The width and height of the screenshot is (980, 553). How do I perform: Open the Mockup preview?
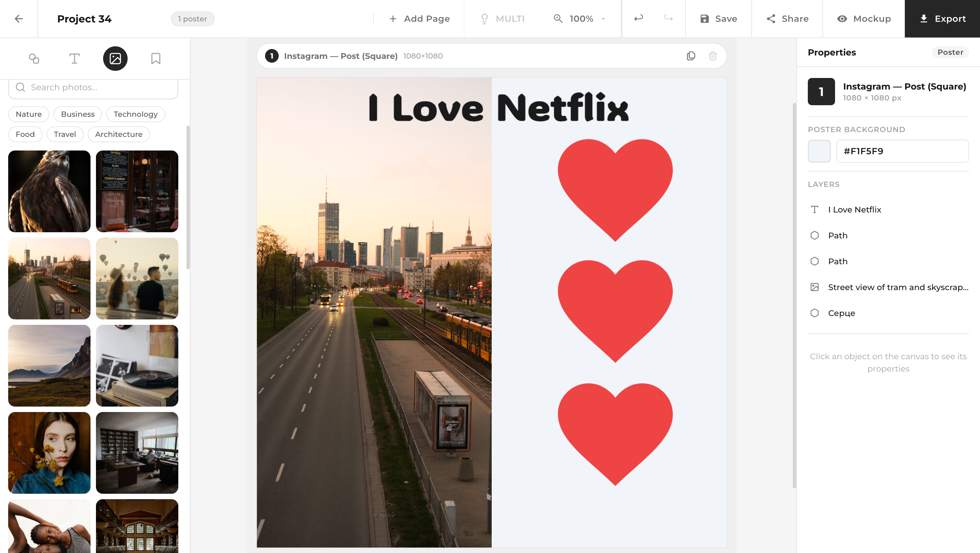(864, 19)
